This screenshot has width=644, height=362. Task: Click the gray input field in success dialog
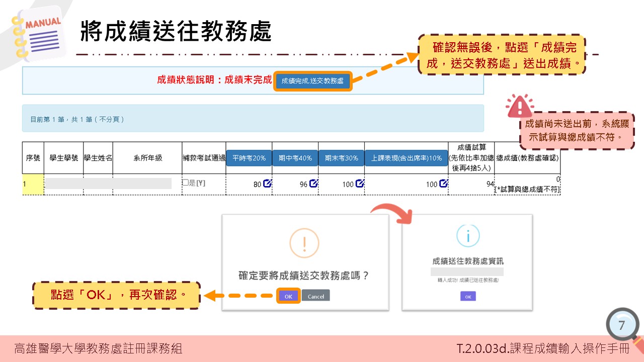tap(467, 271)
